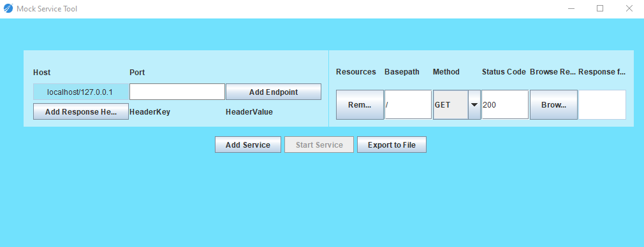Click the Add Response Header button
Screen dimensions: 644x247
[x=81, y=111]
